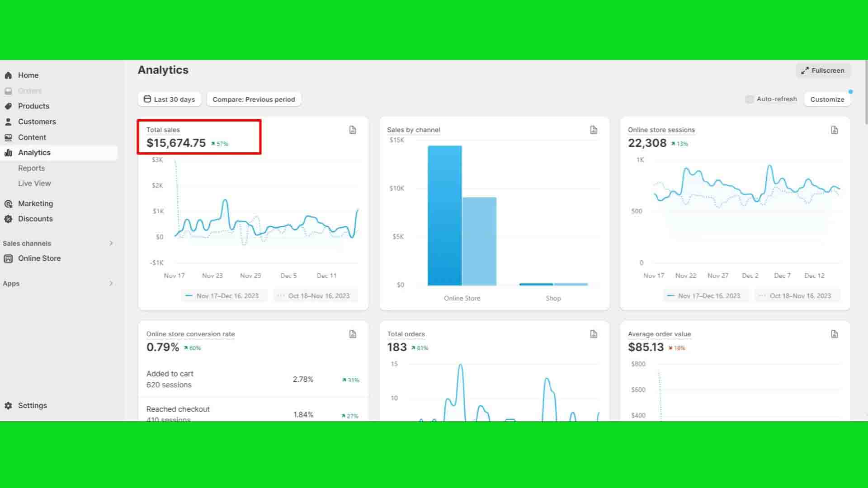Screen dimensions: 868x488
Task: Open report icon on Online store sessions card
Action: click(835, 130)
